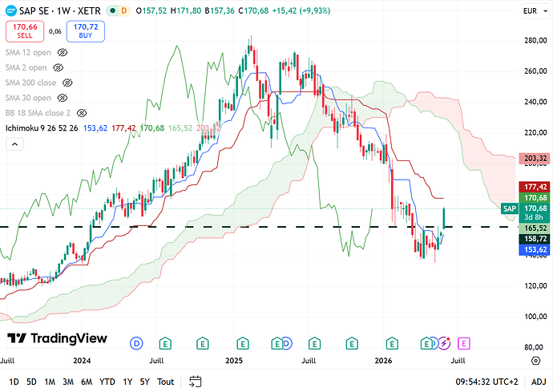Click the earnings E marker nearest 2025

[243, 343]
